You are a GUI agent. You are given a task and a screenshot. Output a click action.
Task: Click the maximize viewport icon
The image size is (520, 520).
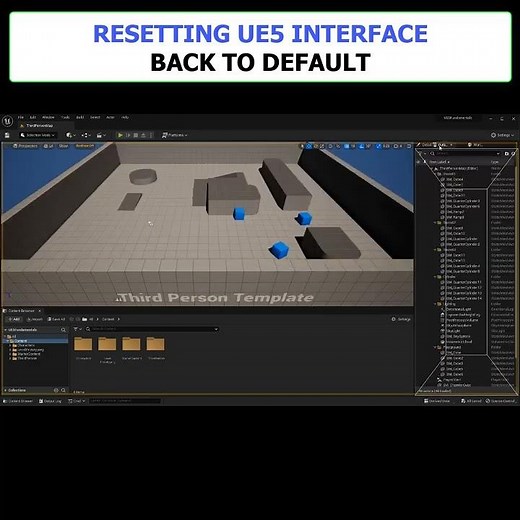click(x=409, y=146)
